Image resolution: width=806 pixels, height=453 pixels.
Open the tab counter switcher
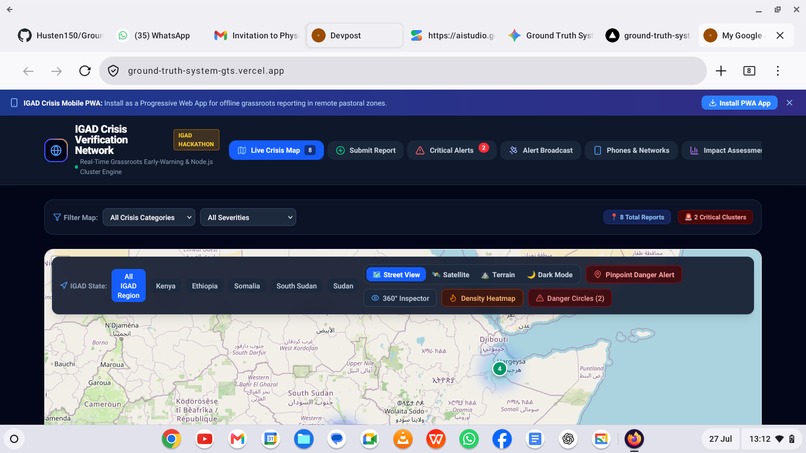click(x=749, y=70)
